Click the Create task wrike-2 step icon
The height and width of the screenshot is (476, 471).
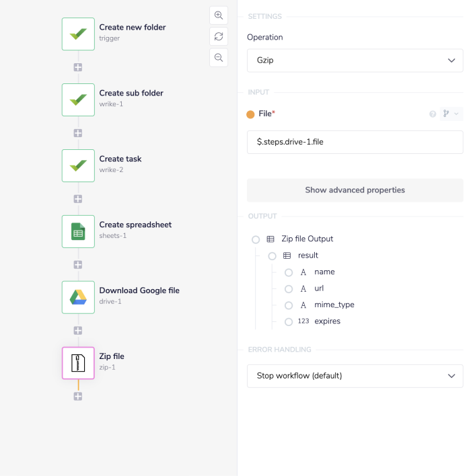[78, 165]
